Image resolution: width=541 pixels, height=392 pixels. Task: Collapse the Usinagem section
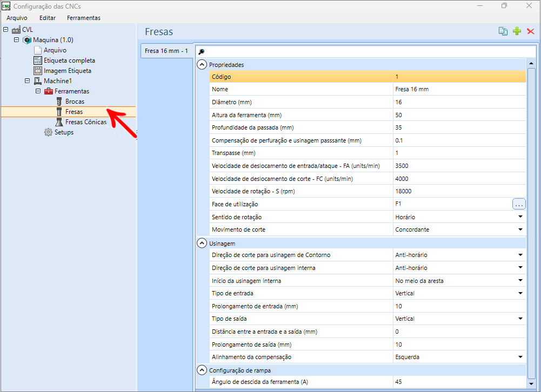click(x=202, y=244)
